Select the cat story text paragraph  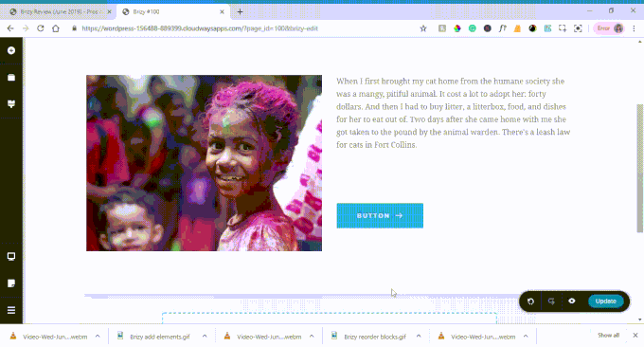454,113
